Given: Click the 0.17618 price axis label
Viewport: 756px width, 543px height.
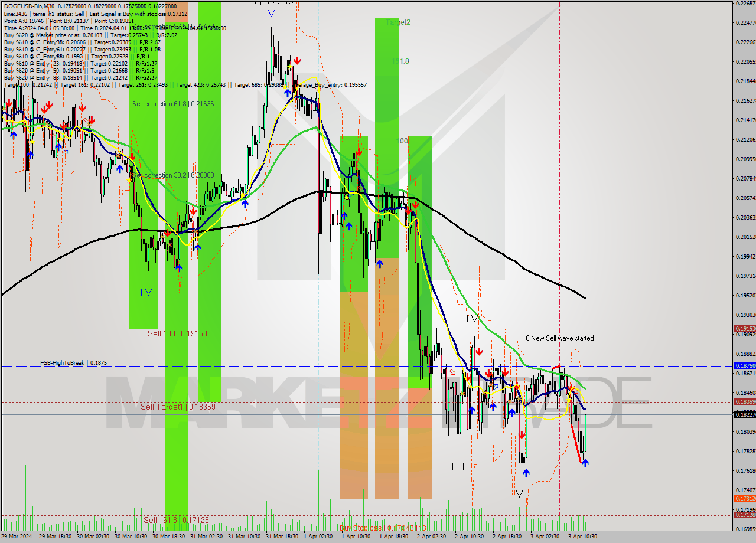Looking at the screenshot, I should pos(745,470).
